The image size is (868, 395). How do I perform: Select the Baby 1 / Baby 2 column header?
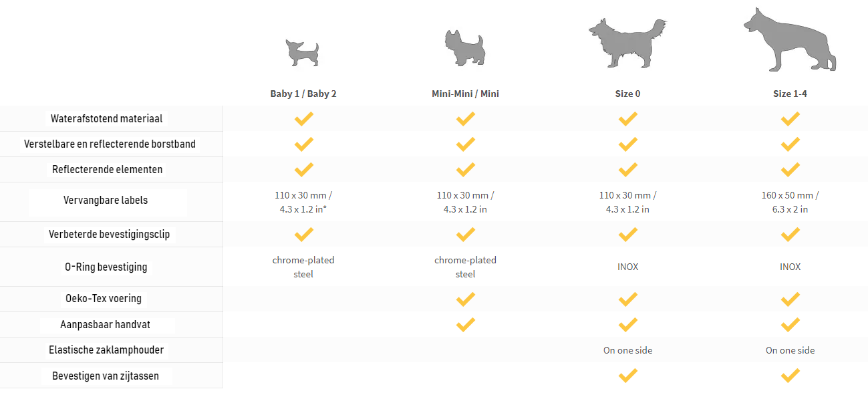303,94
